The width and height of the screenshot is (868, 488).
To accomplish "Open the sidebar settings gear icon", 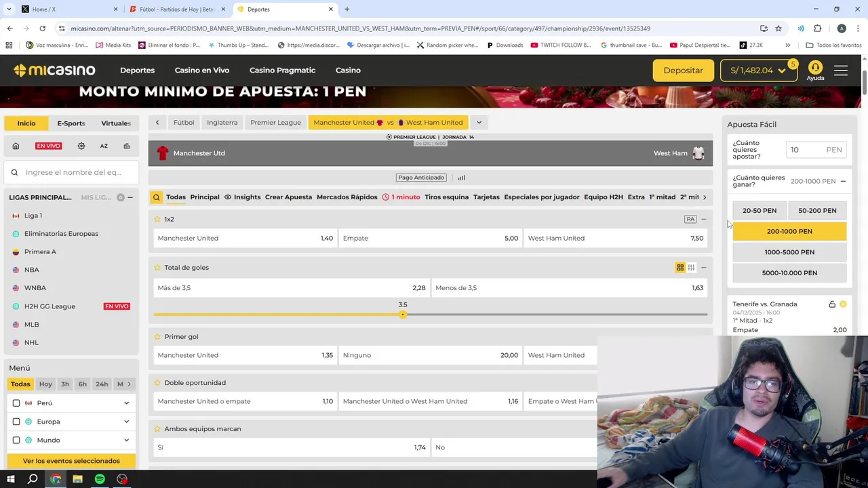I will coord(81,146).
